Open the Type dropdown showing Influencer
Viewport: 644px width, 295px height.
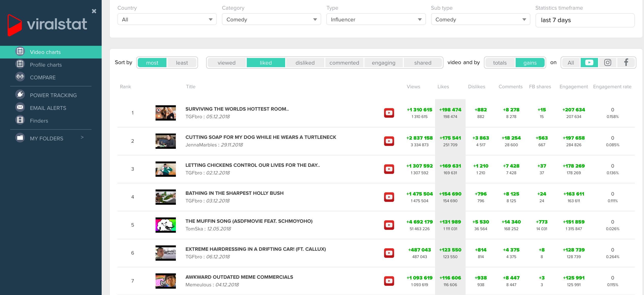coord(376,19)
